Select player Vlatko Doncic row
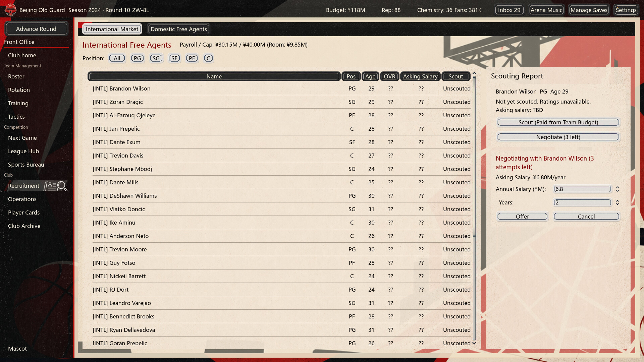This screenshot has width=644, height=362. click(281, 209)
